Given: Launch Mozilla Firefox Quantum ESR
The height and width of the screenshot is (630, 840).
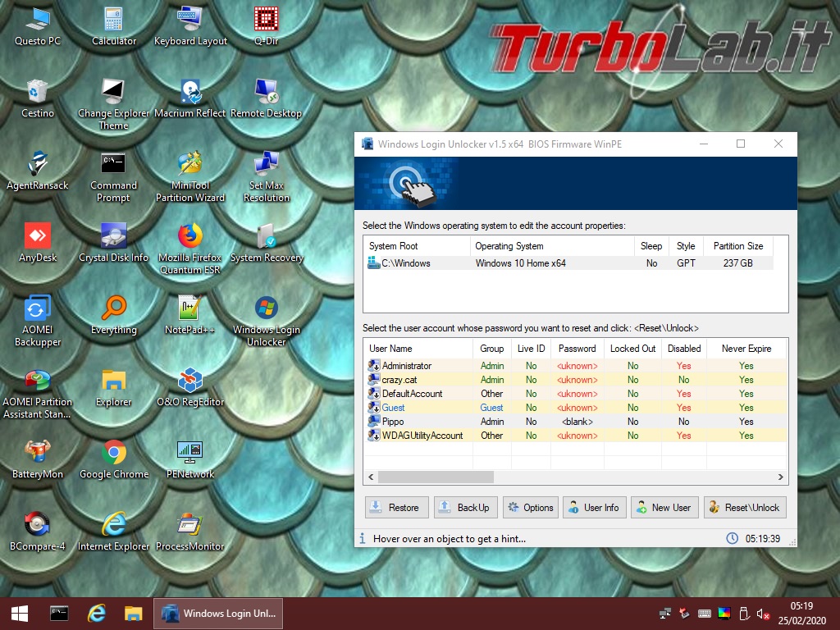Looking at the screenshot, I should [190, 249].
